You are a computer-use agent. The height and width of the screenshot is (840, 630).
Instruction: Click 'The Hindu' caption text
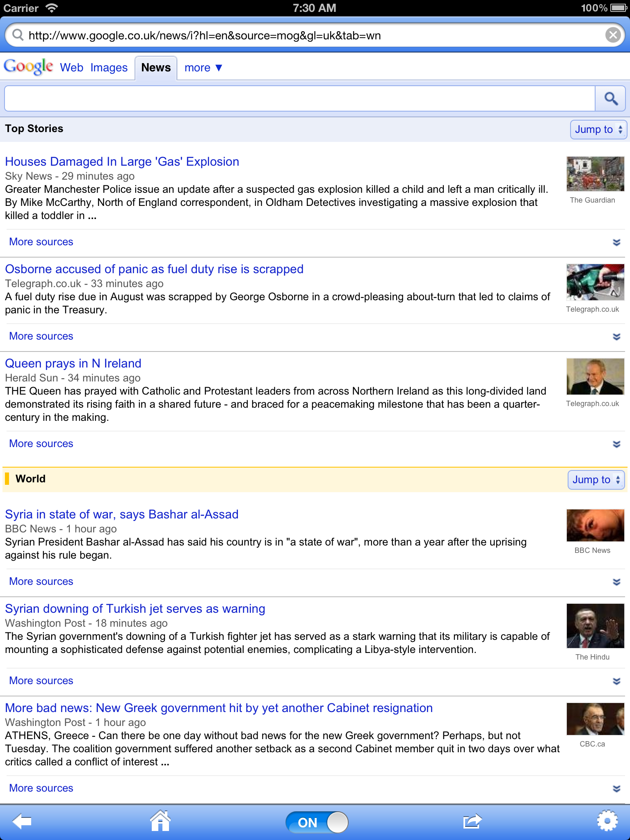pyautogui.click(x=592, y=657)
